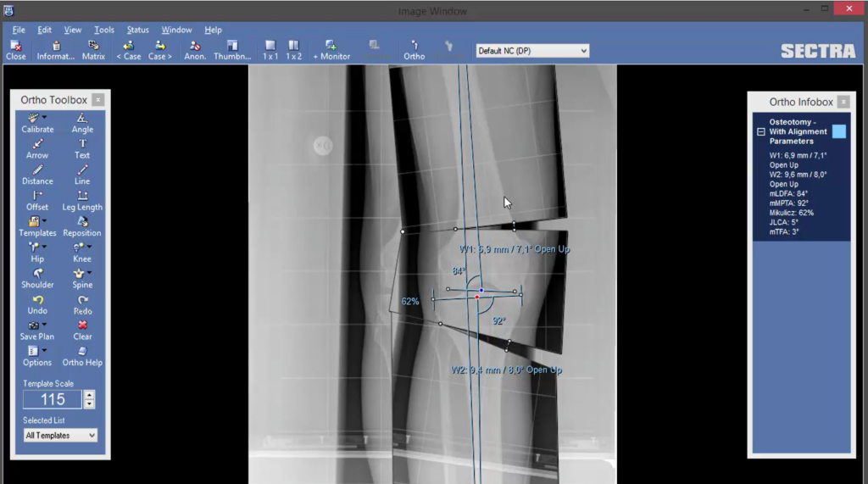The width and height of the screenshot is (868, 484).
Task: Click the blue osteotomy color swatch
Action: 838,131
